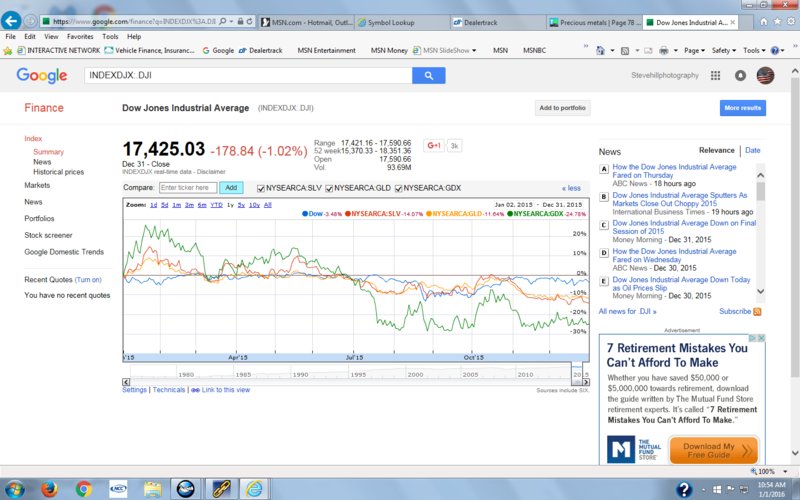The width and height of the screenshot is (800, 500).
Task: Go back using the browser back arrow
Action: tap(11, 21)
